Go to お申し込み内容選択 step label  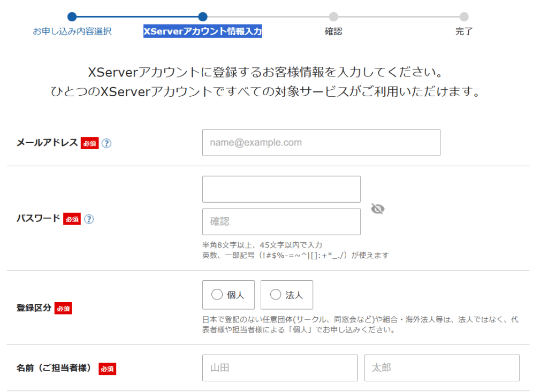pos(72,32)
